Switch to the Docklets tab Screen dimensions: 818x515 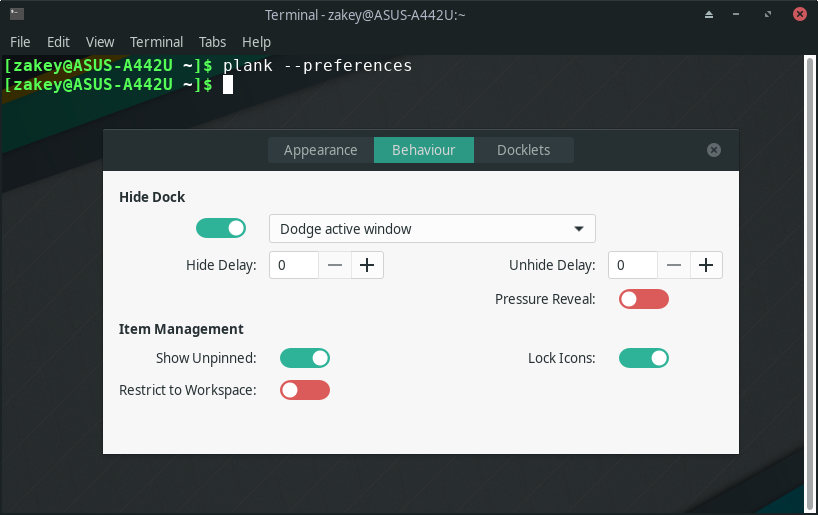click(x=524, y=150)
